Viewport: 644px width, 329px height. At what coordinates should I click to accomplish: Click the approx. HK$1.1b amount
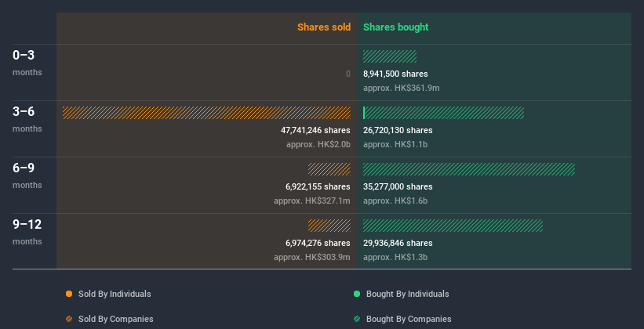click(x=395, y=144)
